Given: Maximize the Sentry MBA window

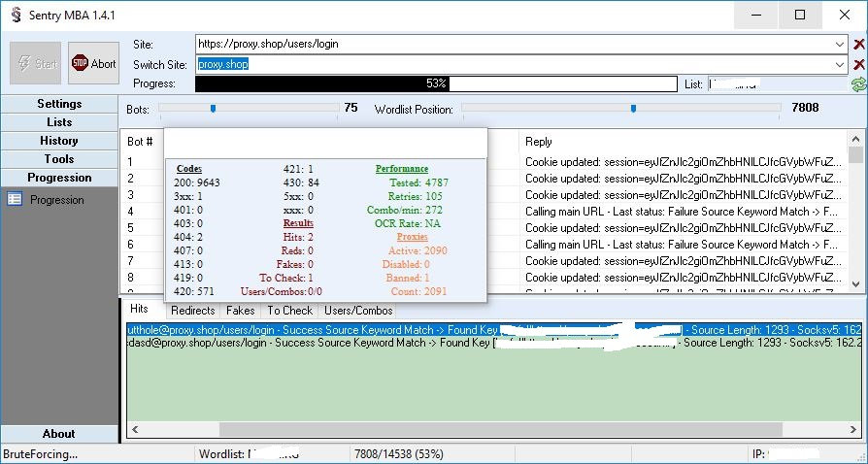Looking at the screenshot, I should [800, 15].
